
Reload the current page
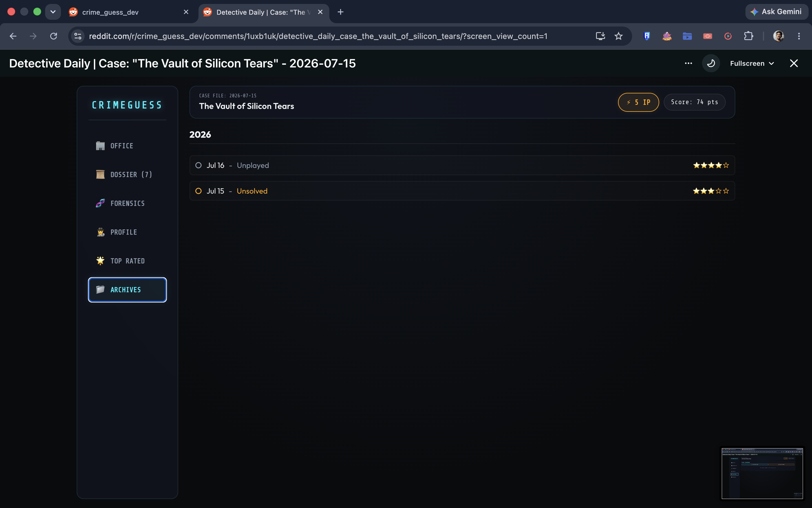54,36
